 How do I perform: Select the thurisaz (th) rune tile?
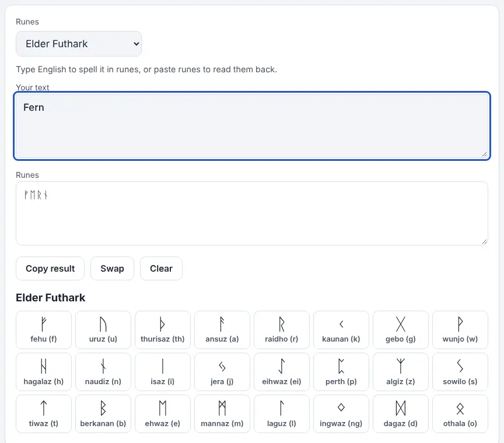(163, 329)
